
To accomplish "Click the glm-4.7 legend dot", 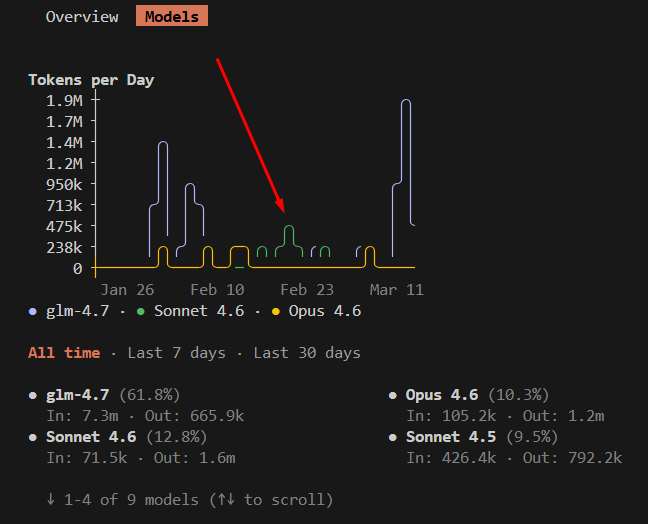I will (33, 312).
